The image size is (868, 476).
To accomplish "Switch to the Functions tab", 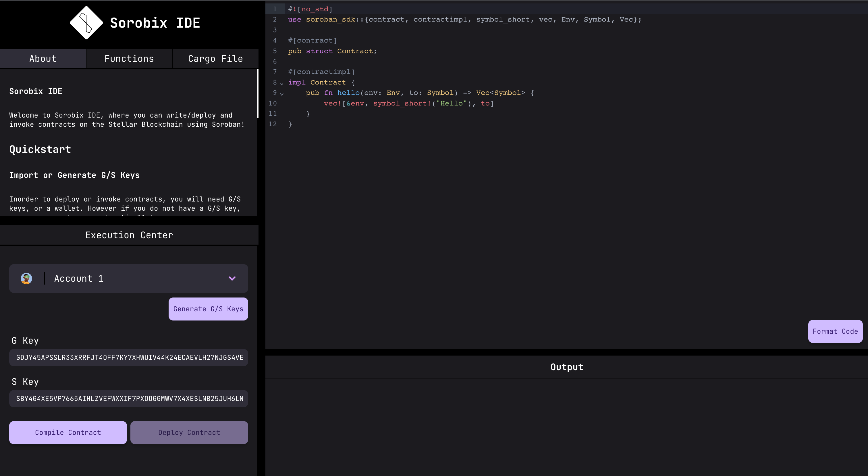I will 129,58.
